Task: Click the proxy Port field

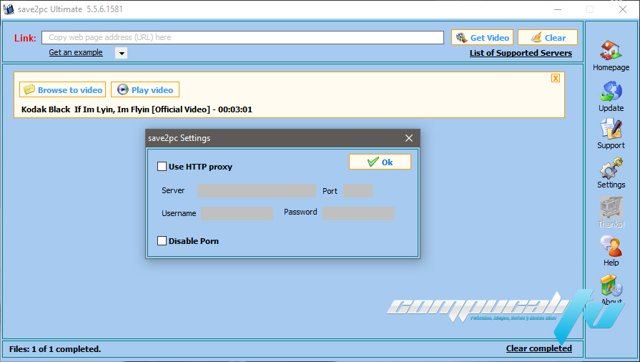Action: (x=358, y=191)
